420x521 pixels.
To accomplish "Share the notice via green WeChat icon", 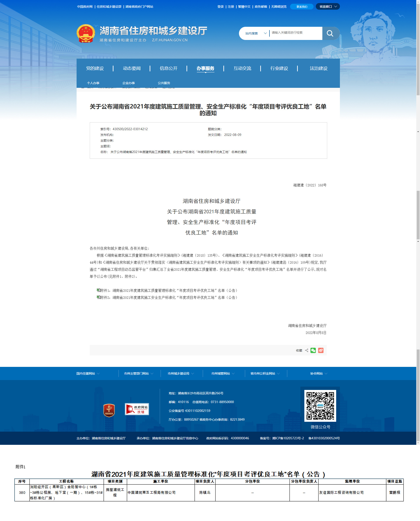I will 313,350.
